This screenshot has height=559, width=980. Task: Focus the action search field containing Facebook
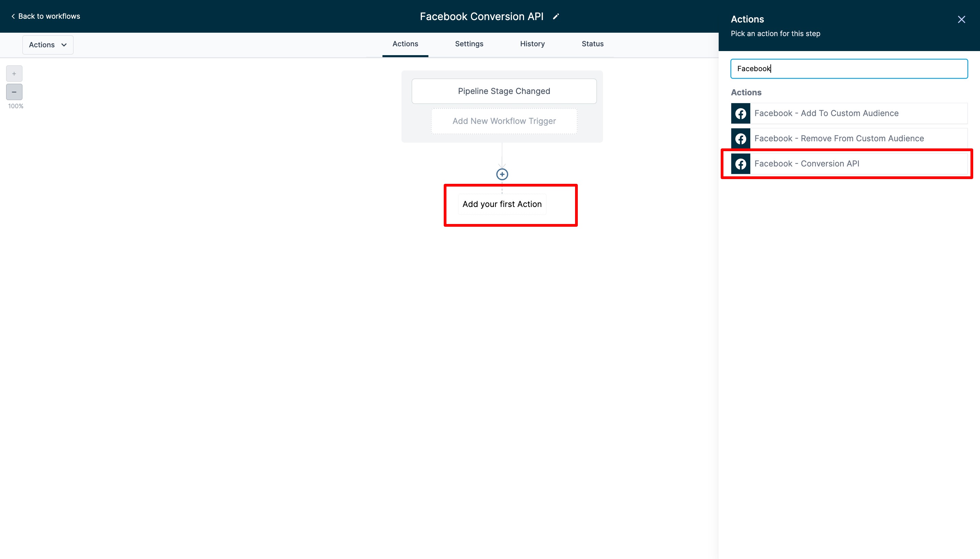pos(849,69)
